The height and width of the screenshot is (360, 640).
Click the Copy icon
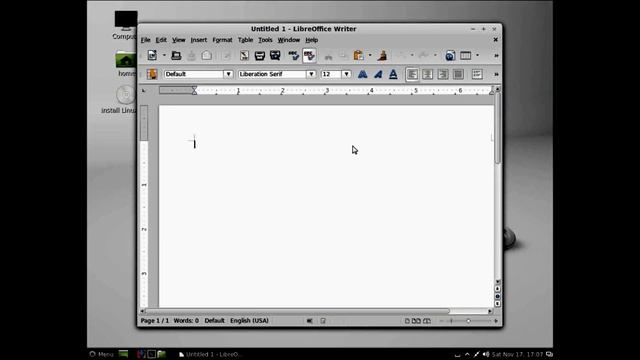pos(343,55)
